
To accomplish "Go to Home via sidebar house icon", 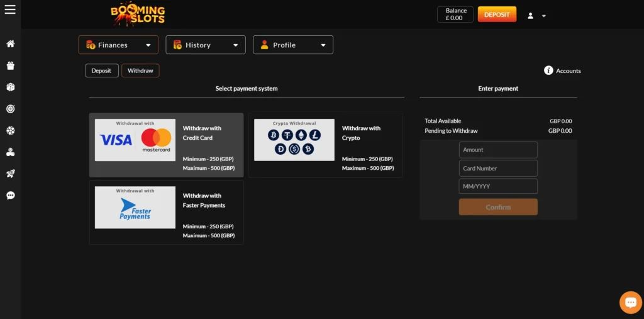I will (x=11, y=43).
